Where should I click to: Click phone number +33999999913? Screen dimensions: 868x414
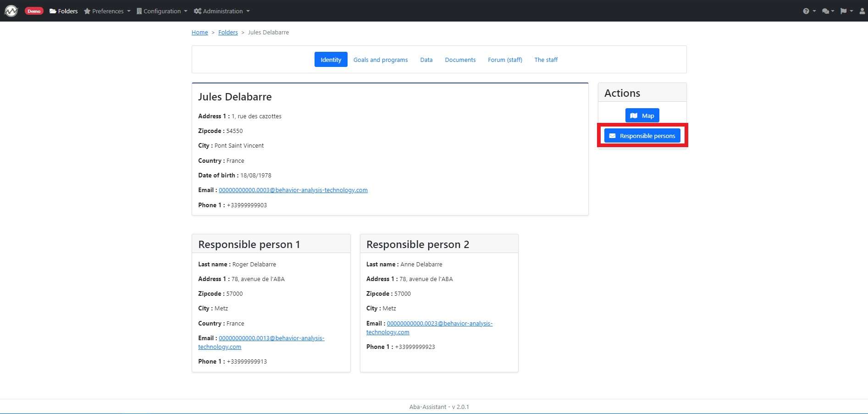[247, 361]
